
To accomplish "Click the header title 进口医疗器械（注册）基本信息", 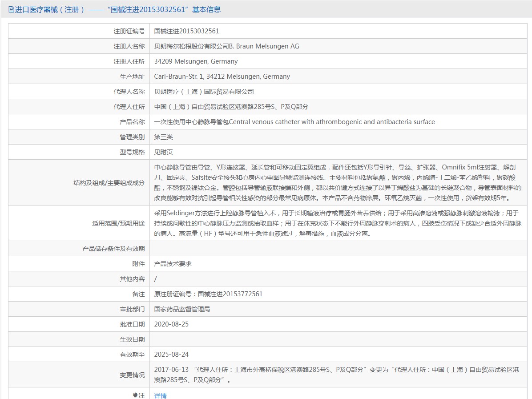I will coord(117,9).
